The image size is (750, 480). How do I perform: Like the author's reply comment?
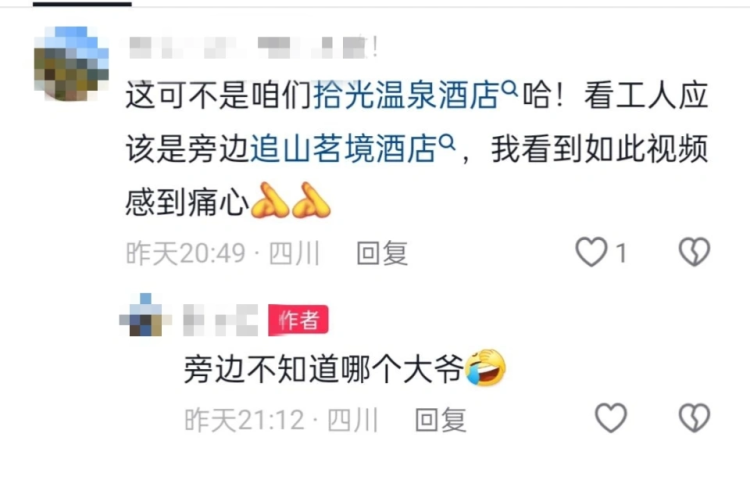point(611,418)
